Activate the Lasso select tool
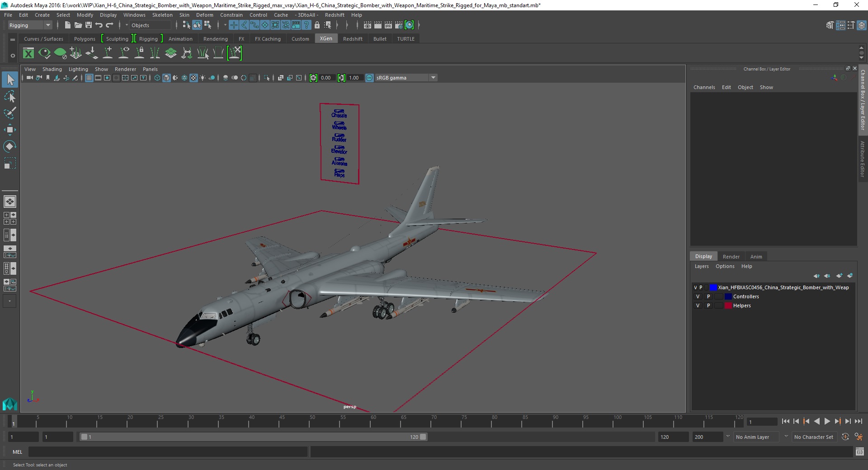868x470 pixels. (x=10, y=97)
